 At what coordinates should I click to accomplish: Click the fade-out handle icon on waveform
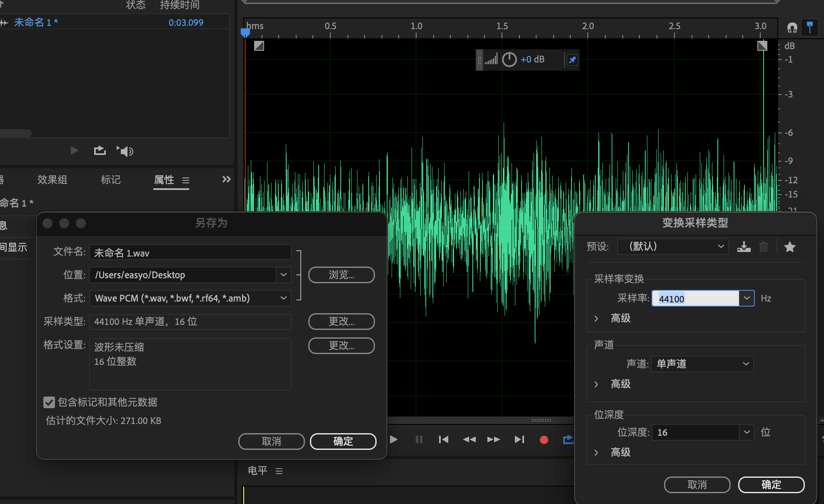click(x=762, y=46)
